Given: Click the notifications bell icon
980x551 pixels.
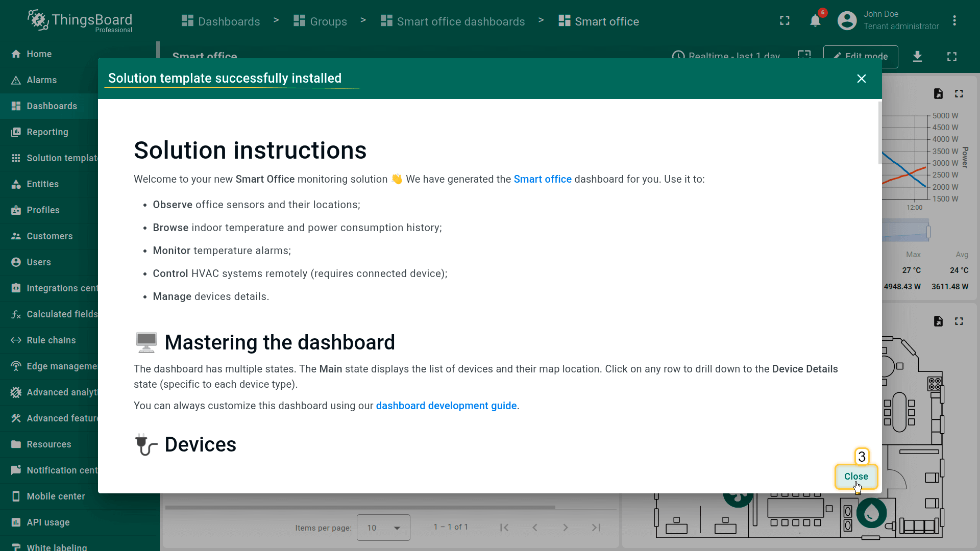Looking at the screenshot, I should pos(815,21).
